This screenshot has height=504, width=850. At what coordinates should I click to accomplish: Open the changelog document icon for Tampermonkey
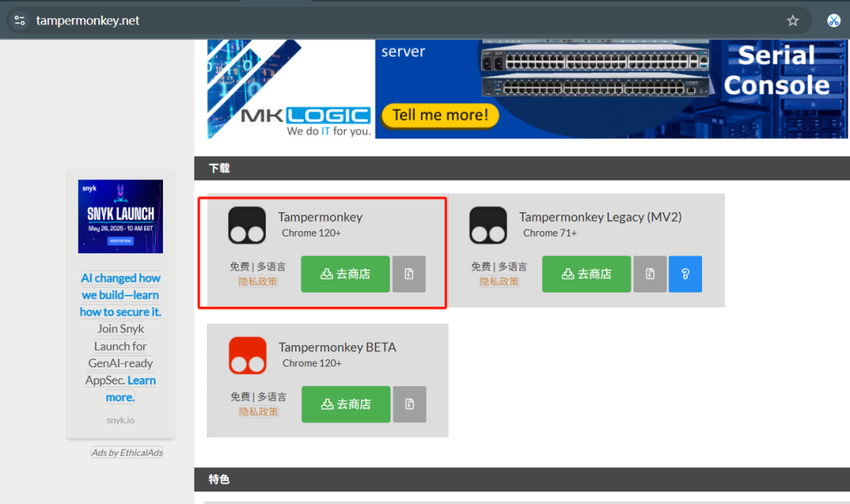(x=408, y=274)
